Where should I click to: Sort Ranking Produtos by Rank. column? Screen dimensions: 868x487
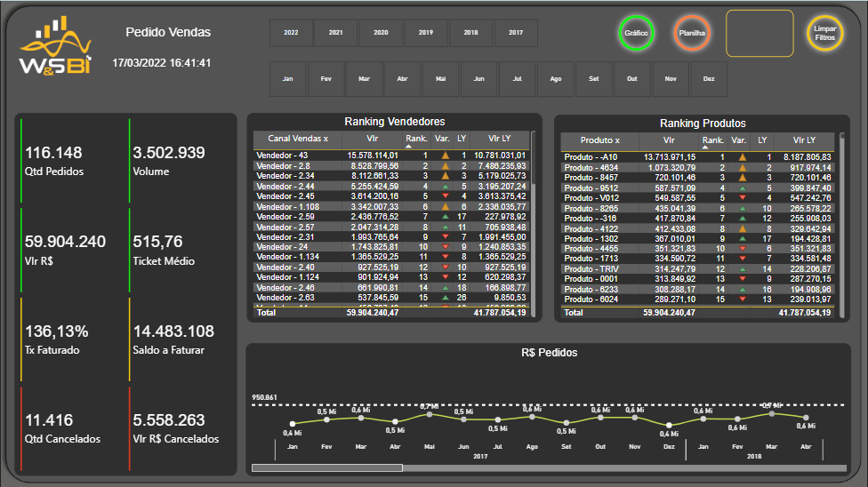[713, 140]
